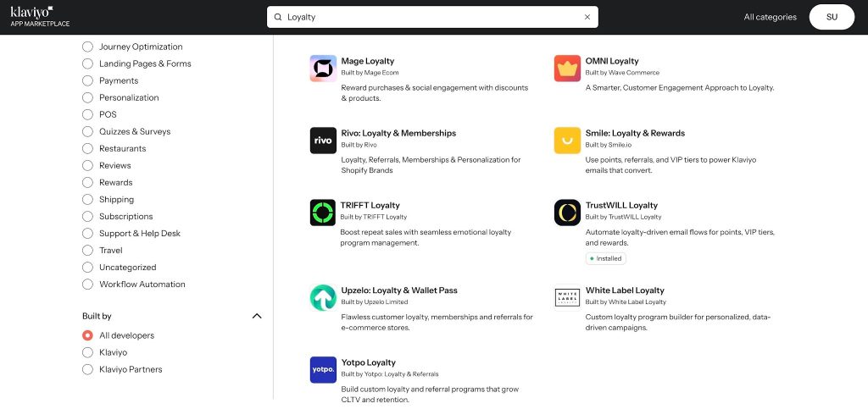868x420 pixels.
Task: Open the OMNI Loyalty title link
Action: click(x=612, y=61)
